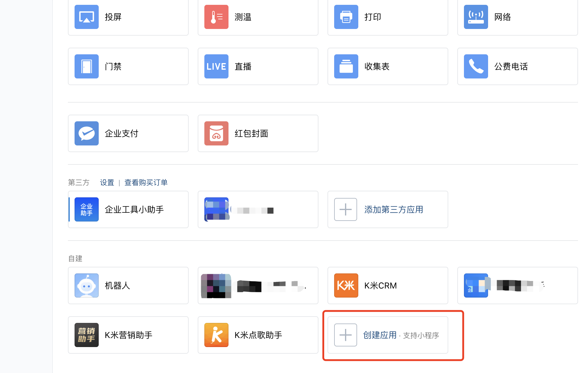Open the 门禁 door access icon
The height and width of the screenshot is (373, 588).
86,66
